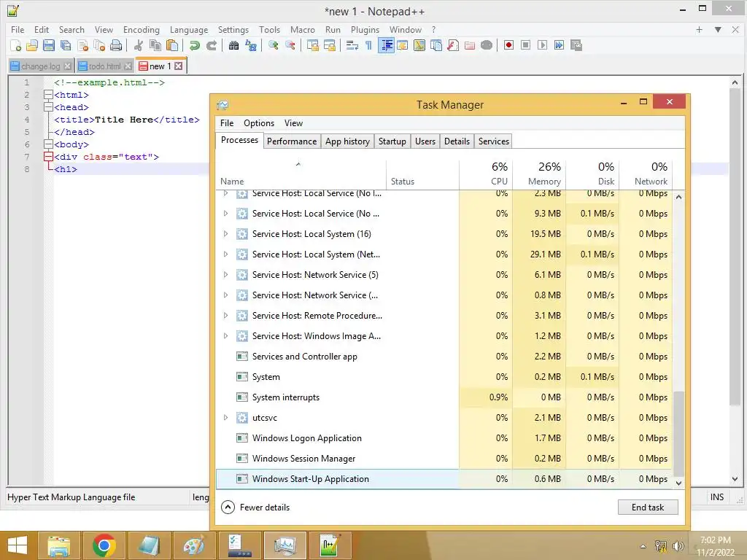Save the current document via toolbar
The image size is (747, 560).
[49, 45]
